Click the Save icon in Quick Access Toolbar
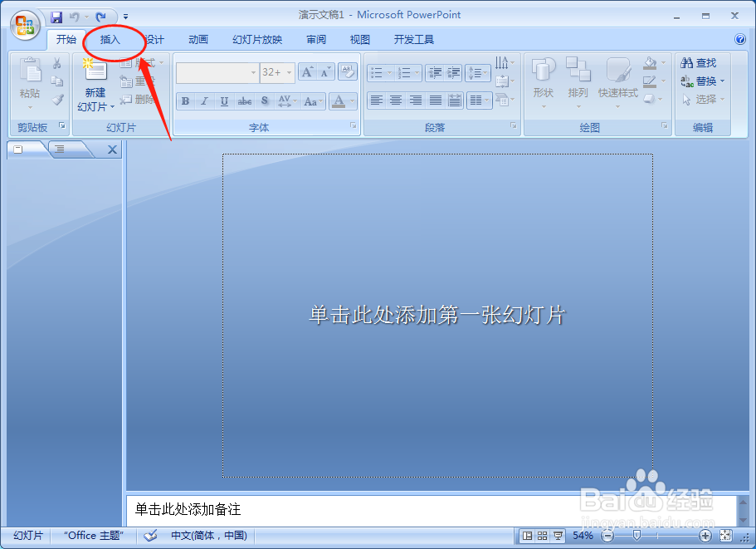756x549 pixels. pyautogui.click(x=56, y=15)
